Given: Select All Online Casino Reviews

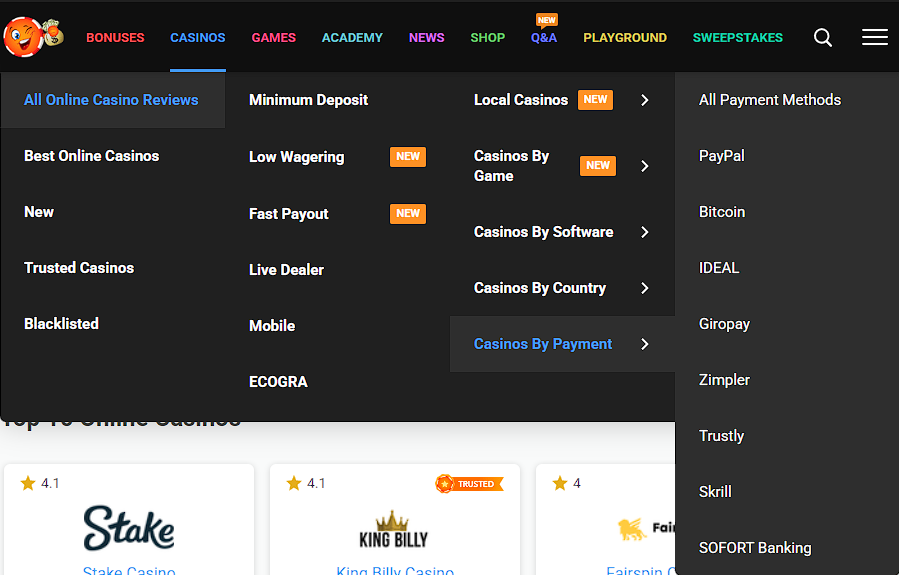Looking at the screenshot, I should [x=111, y=100].
